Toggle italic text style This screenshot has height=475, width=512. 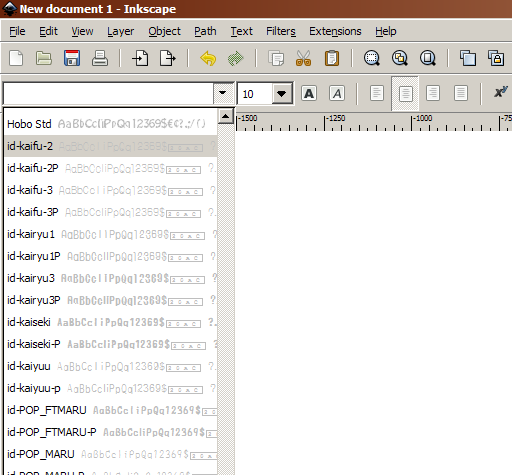(x=337, y=93)
